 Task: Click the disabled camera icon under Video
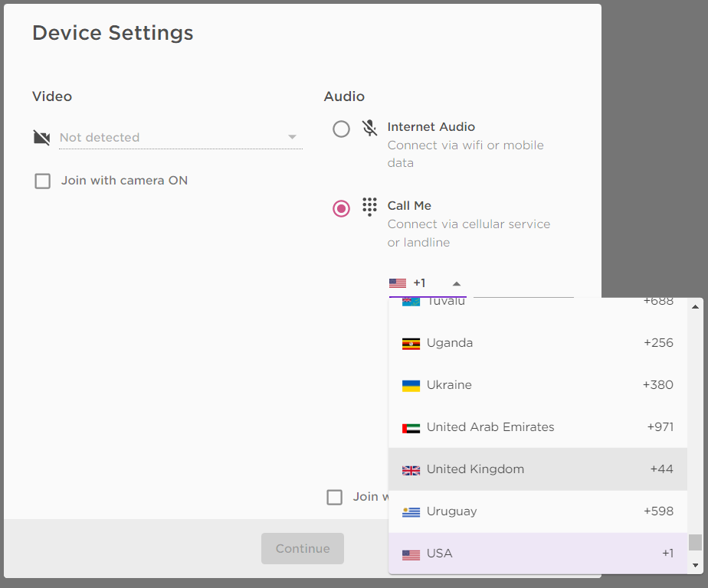[41, 137]
